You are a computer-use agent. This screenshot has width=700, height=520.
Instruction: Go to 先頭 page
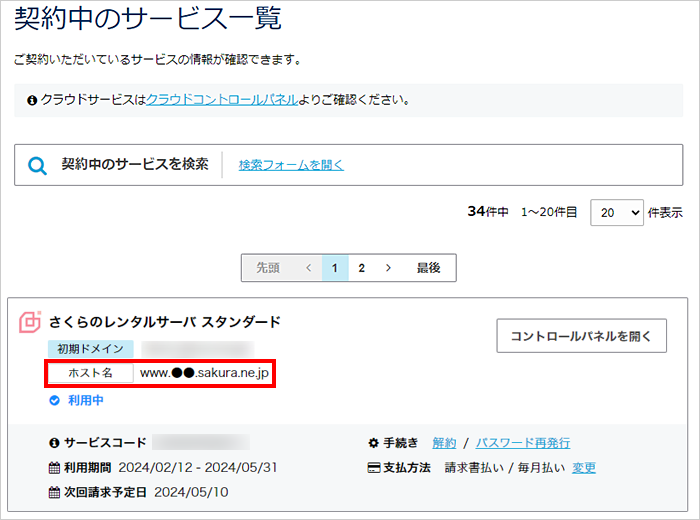point(268,268)
